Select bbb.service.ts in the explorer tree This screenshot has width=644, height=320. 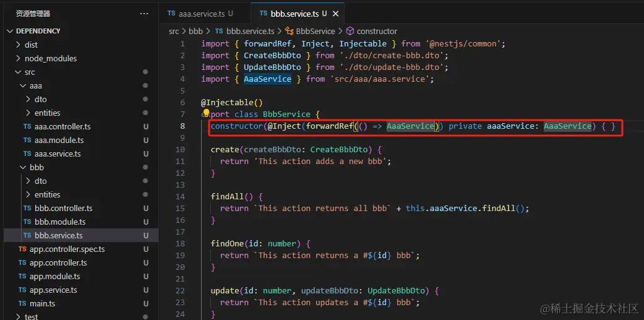59,235
